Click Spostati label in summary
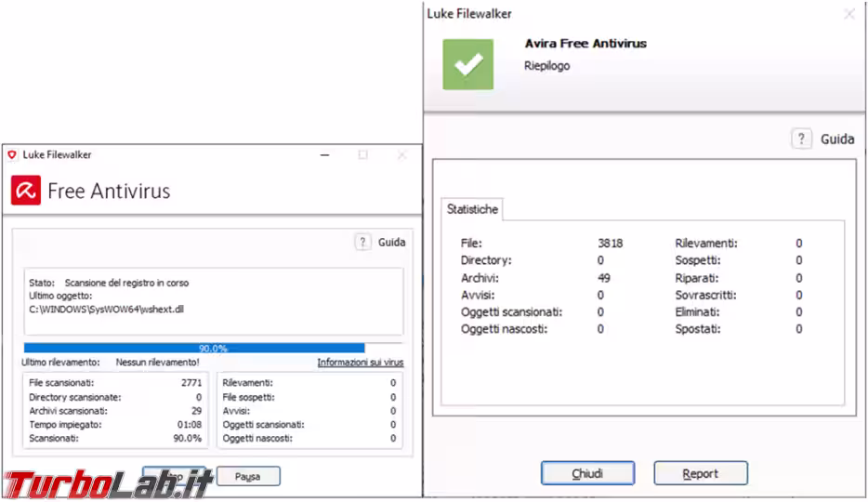Viewport: 868px width, 502px height. tap(698, 329)
